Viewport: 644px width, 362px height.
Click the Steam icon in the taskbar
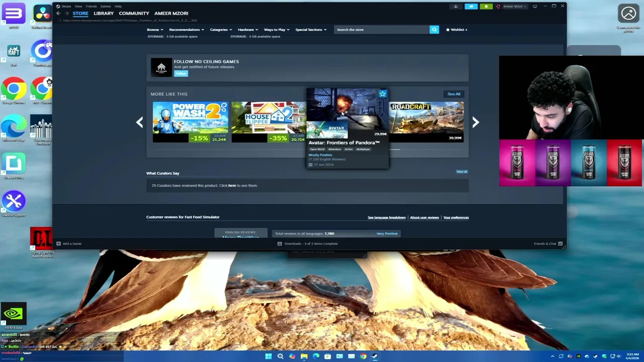tap(375, 356)
